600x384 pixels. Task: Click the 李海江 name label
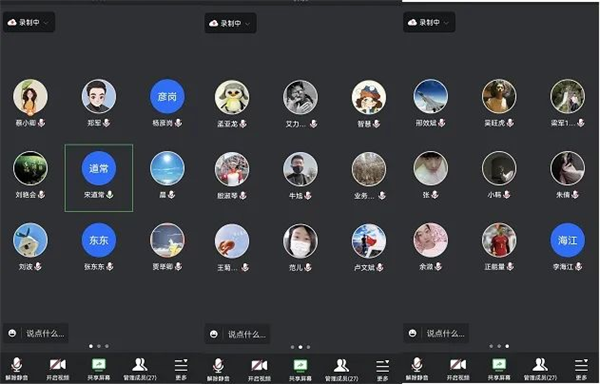[x=563, y=267]
